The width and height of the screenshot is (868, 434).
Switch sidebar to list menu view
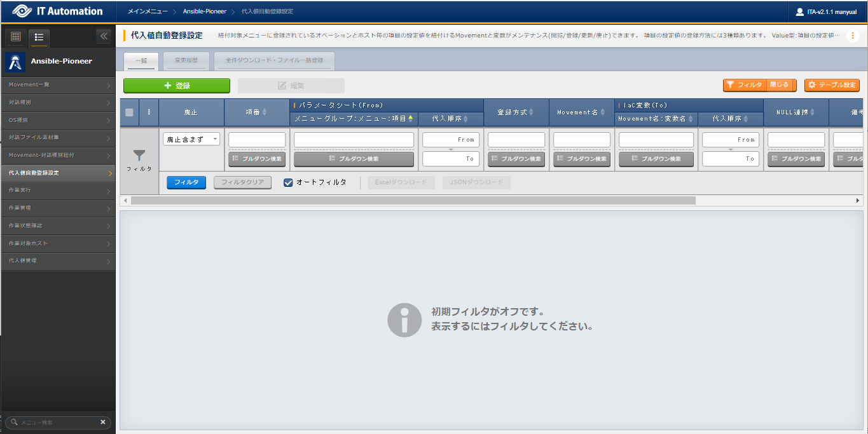[39, 37]
